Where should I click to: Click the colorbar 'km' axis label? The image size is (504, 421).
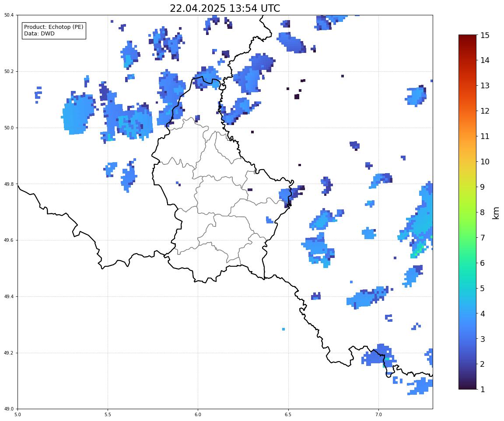point(496,213)
